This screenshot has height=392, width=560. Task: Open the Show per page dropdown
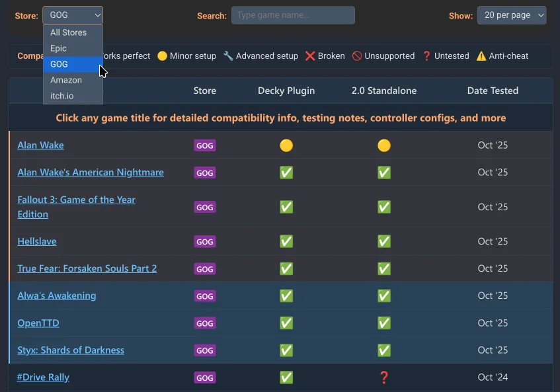tap(512, 15)
